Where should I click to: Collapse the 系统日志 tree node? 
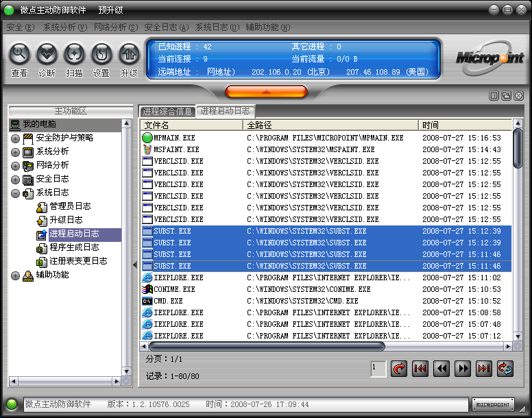coord(15,193)
